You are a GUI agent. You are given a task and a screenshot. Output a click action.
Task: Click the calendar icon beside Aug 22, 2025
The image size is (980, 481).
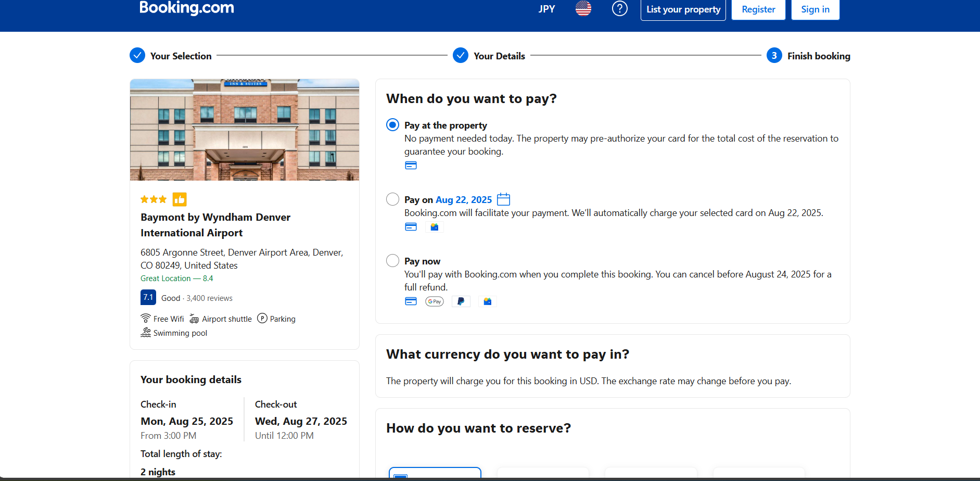coord(503,199)
